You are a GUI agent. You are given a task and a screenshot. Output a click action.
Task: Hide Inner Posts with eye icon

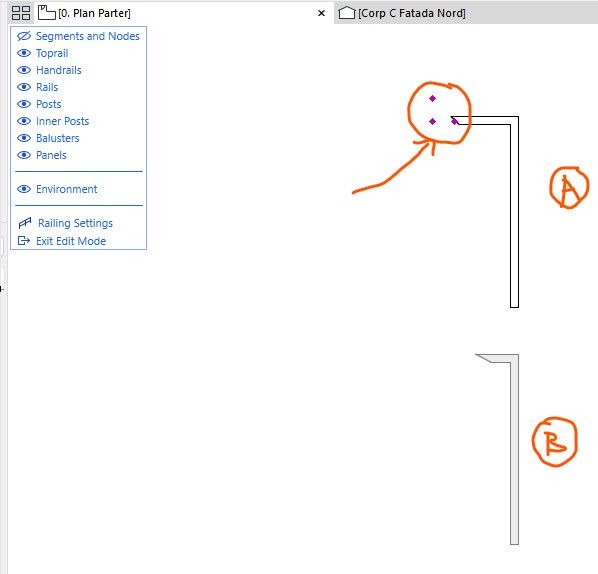point(24,121)
